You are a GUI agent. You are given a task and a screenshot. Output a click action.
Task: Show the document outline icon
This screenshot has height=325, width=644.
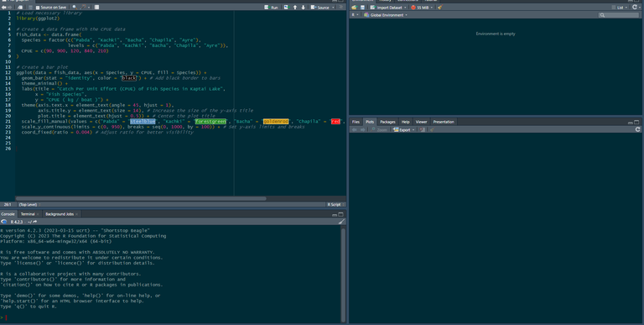[341, 8]
